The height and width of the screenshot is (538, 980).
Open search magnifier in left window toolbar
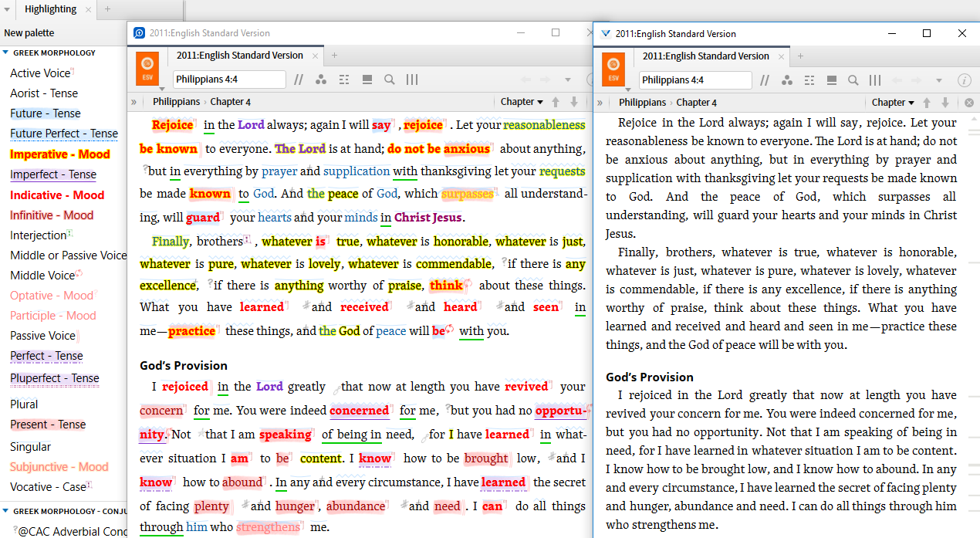click(390, 80)
